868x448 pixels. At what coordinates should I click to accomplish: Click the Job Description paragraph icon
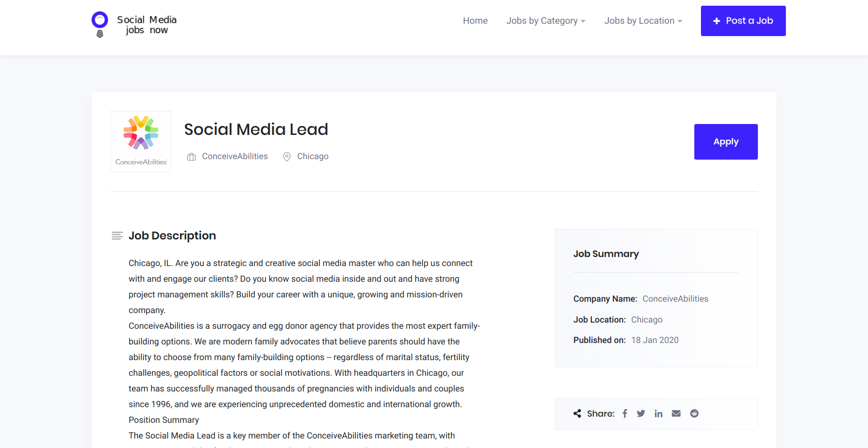[117, 235]
